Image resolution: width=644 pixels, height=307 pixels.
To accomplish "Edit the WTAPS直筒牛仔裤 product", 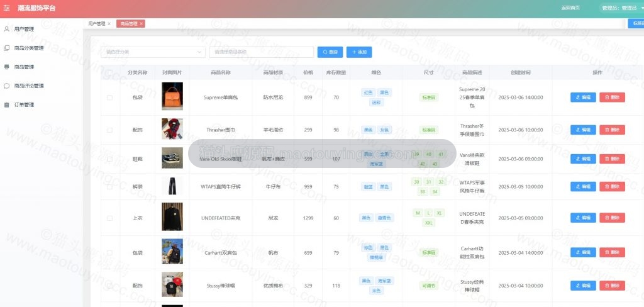I will (x=583, y=187).
